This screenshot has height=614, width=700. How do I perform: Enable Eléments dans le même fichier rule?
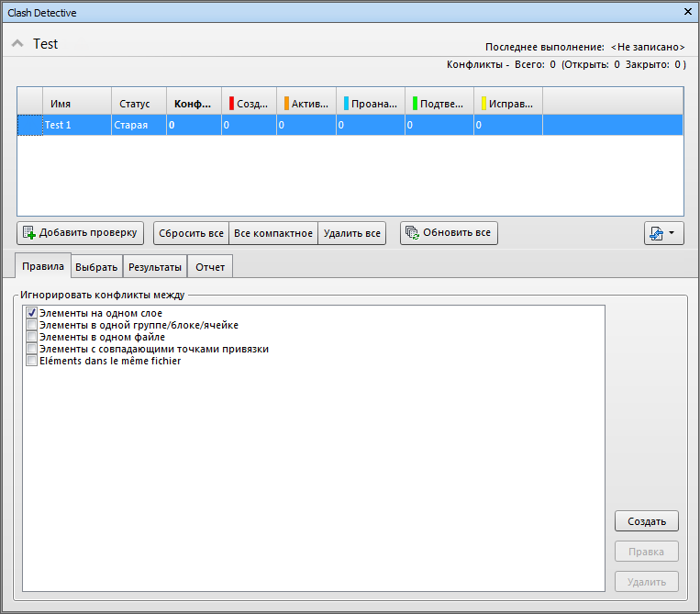(32, 361)
